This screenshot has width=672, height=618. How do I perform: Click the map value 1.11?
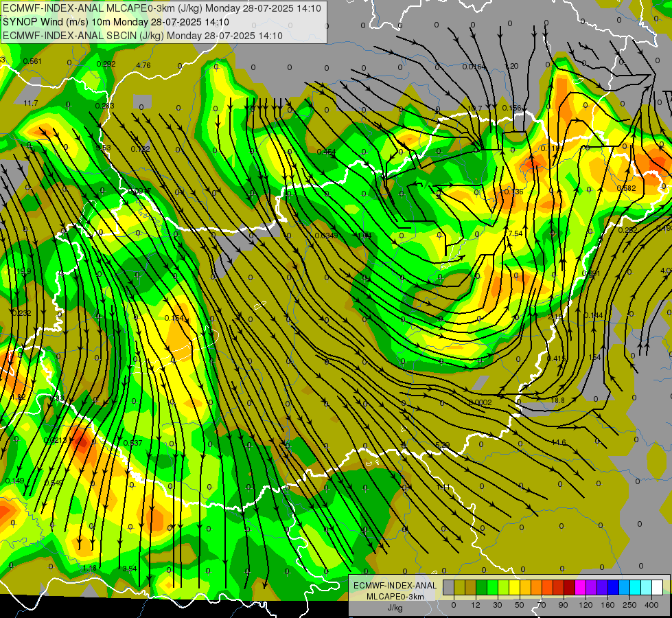pos(443,487)
